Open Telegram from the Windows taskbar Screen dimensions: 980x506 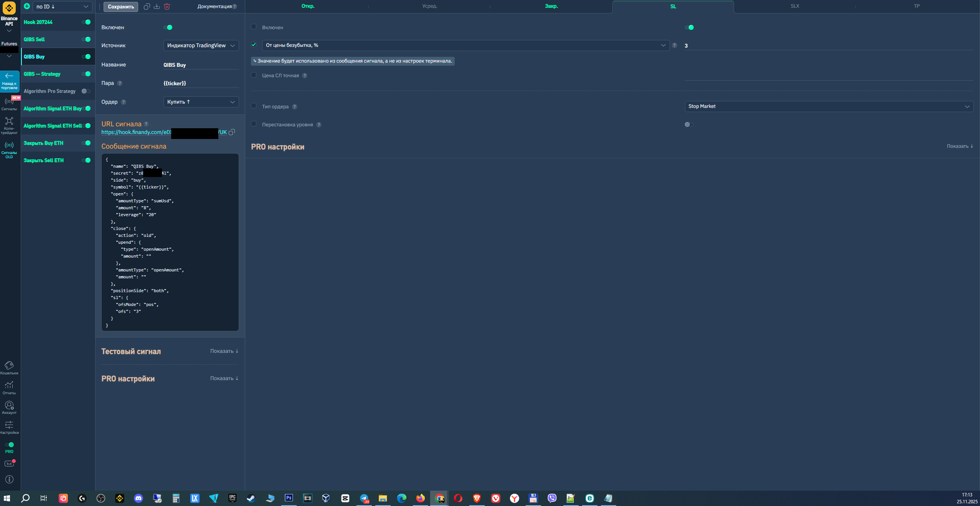[364, 498]
